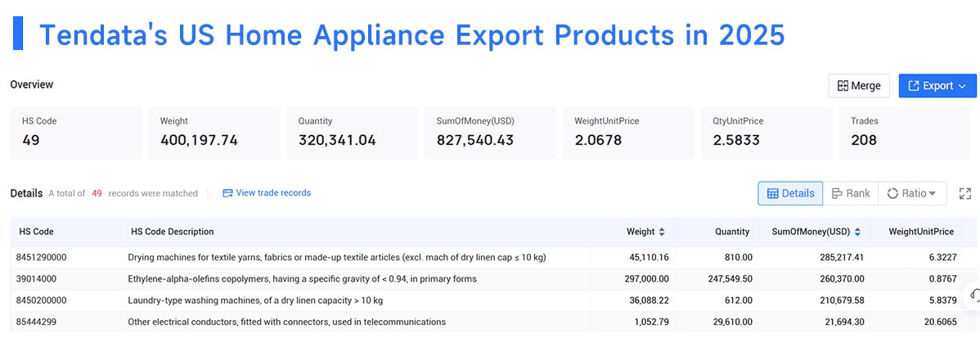Click the Quantity column header
The image size is (980, 343).
click(732, 232)
